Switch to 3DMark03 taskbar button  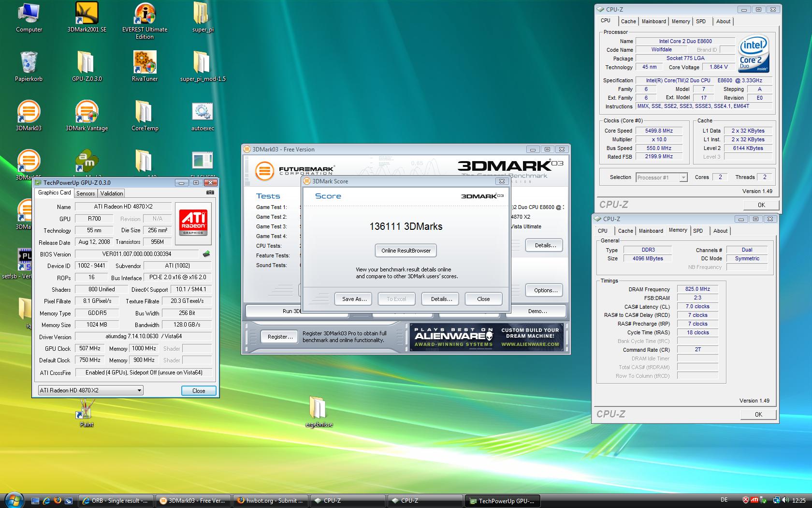point(193,501)
